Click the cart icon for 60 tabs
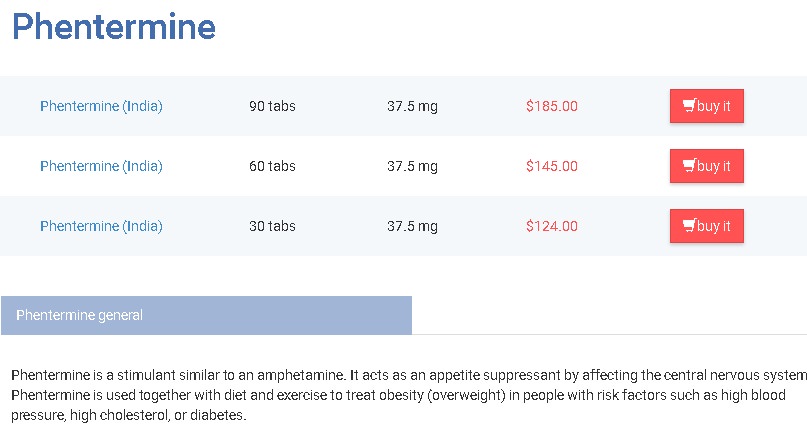 689,166
